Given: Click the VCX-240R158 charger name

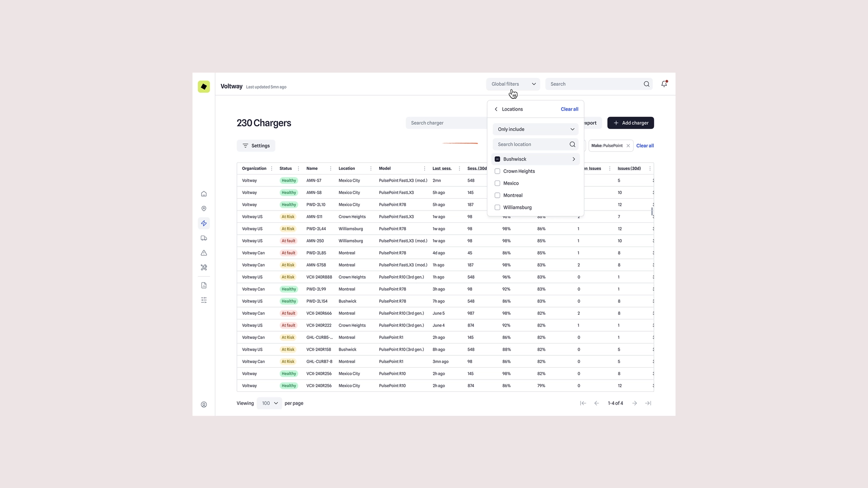Looking at the screenshot, I should pyautogui.click(x=319, y=349).
